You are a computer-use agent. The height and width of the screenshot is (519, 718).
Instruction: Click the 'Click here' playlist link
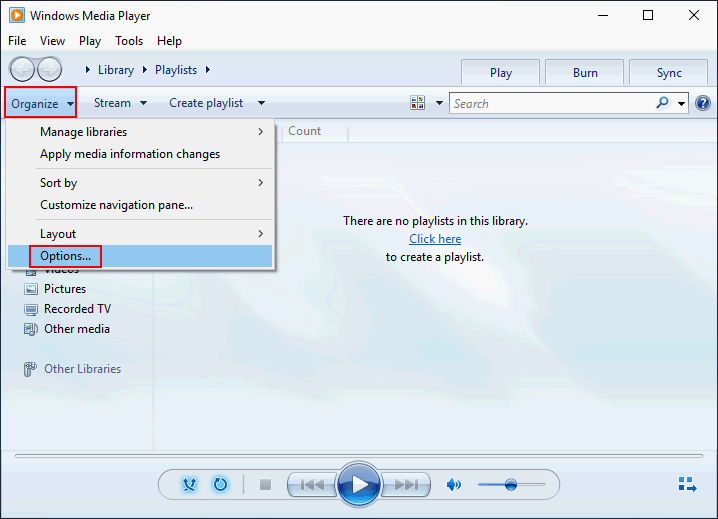(435, 239)
